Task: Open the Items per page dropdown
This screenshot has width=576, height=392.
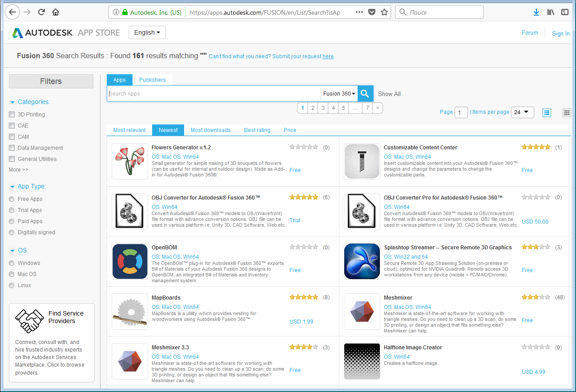Action: coord(523,112)
